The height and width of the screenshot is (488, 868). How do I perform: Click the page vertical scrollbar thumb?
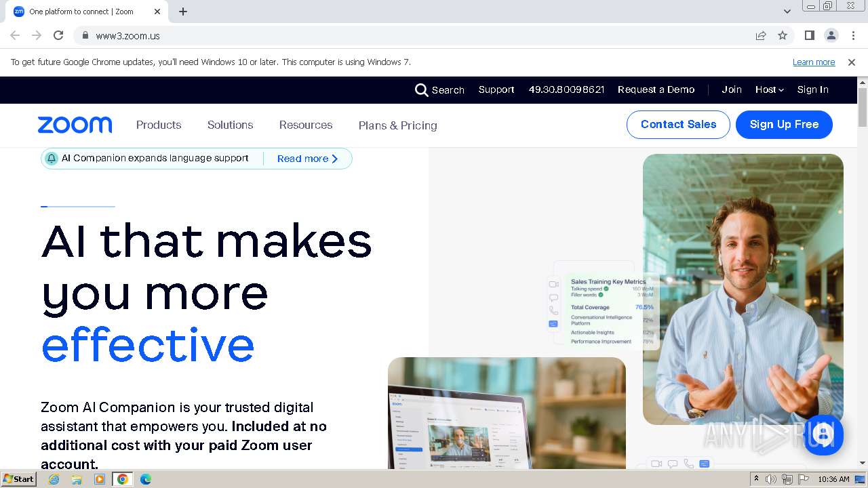tap(863, 107)
